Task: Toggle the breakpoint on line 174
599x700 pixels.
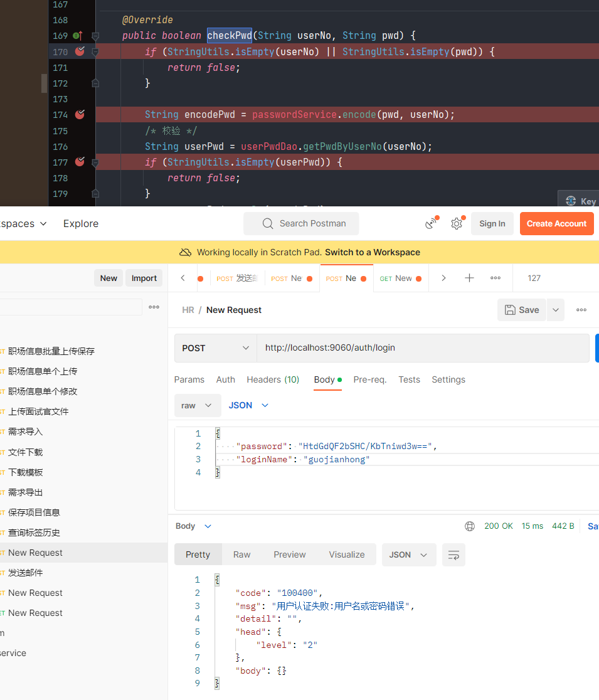Action: [x=80, y=115]
